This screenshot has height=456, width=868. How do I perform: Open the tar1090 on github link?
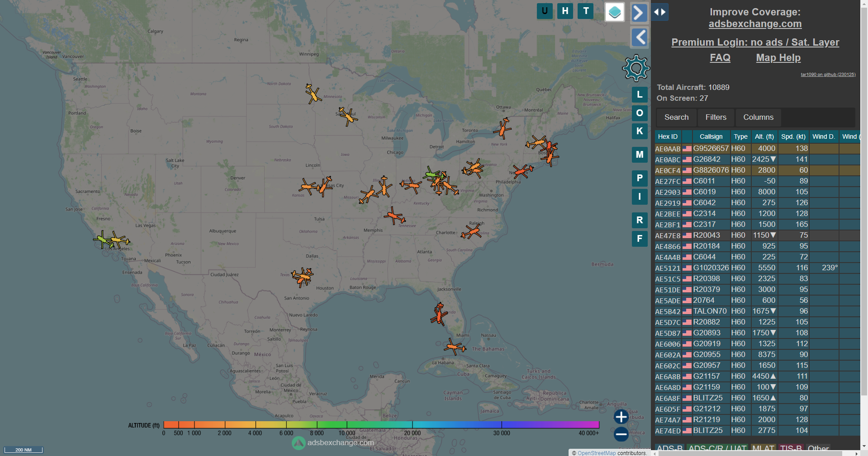click(828, 75)
